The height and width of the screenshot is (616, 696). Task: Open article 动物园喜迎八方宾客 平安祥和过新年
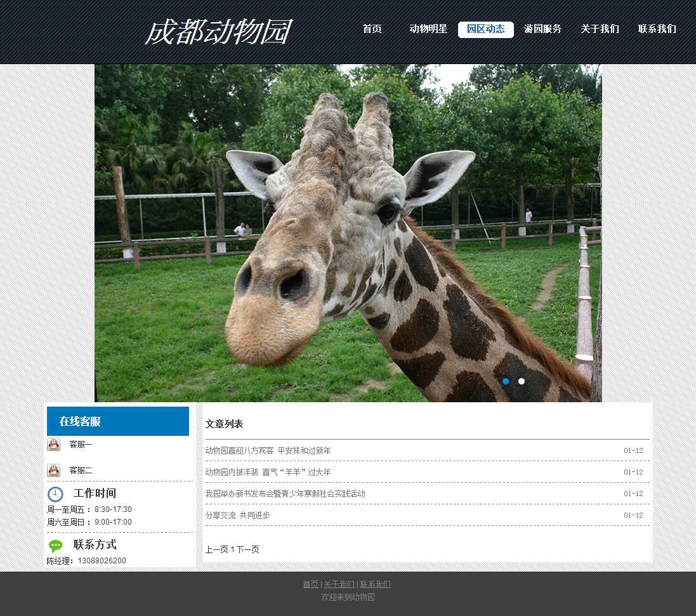tap(268, 450)
